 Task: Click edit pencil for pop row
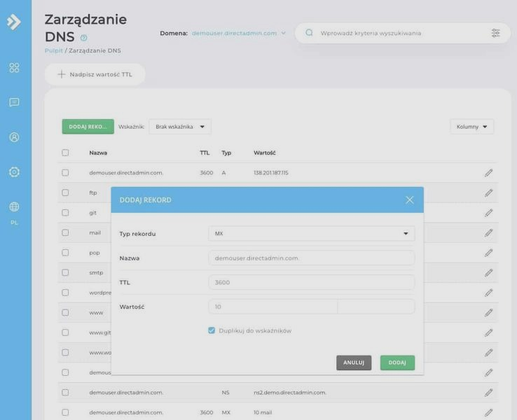tap(489, 253)
